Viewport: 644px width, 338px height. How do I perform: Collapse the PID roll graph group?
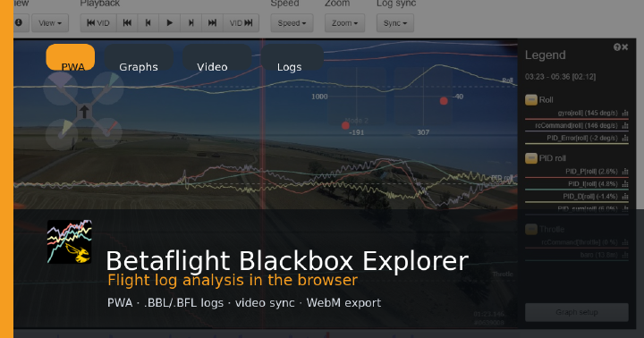531,158
